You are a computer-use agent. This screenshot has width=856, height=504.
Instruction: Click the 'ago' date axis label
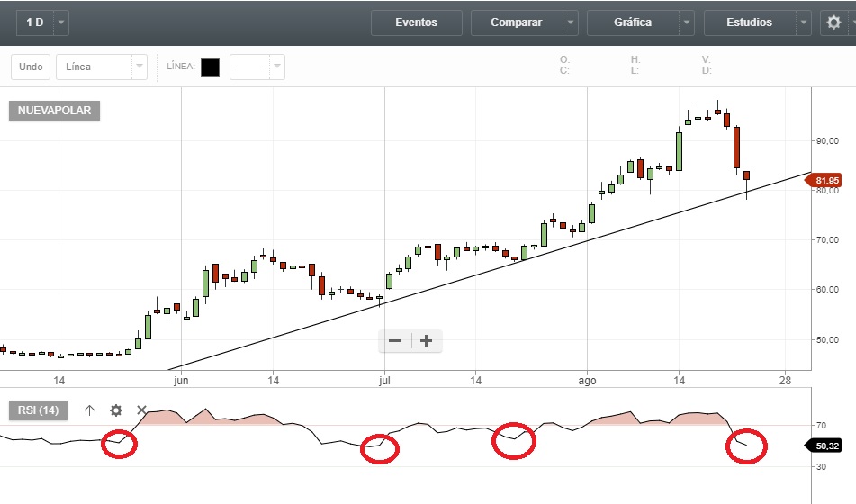(588, 381)
